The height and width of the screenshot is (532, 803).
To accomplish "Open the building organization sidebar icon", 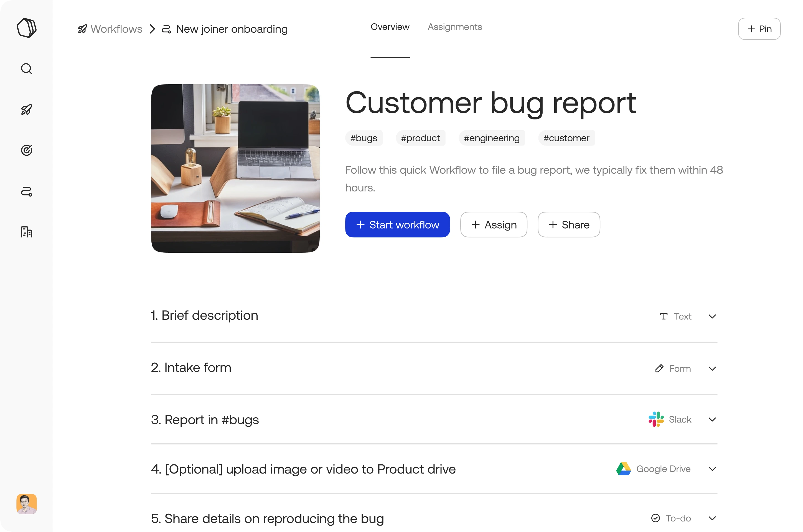I will [27, 232].
